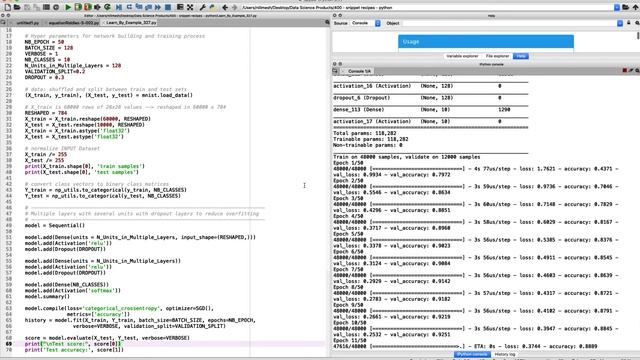Stop the running console kernel red square
Viewport: 640px width, 360px height.
[x=624, y=71]
